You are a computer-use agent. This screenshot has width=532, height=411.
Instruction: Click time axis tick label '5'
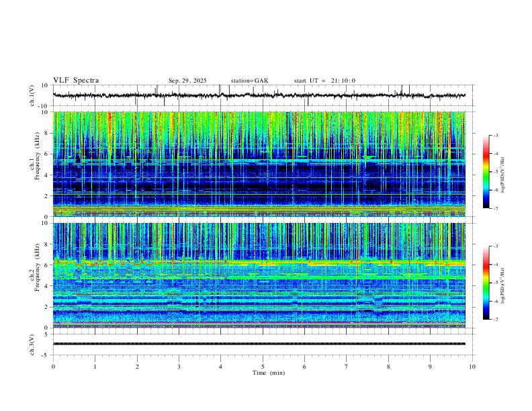[x=263, y=367]
